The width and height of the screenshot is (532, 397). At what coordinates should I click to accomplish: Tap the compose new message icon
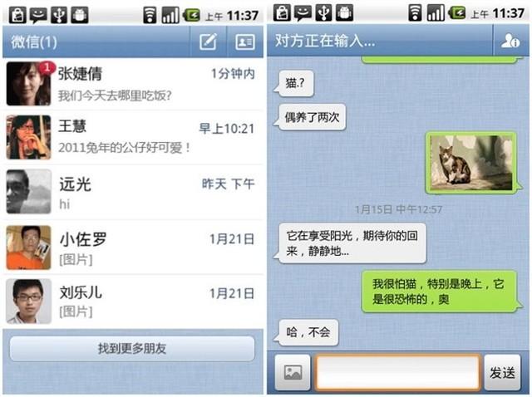coord(208,42)
